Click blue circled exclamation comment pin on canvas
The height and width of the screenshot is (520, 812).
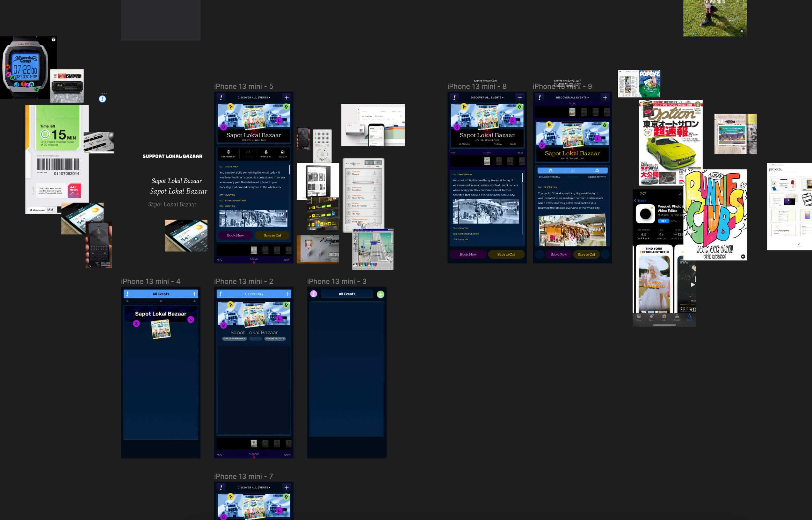click(102, 99)
